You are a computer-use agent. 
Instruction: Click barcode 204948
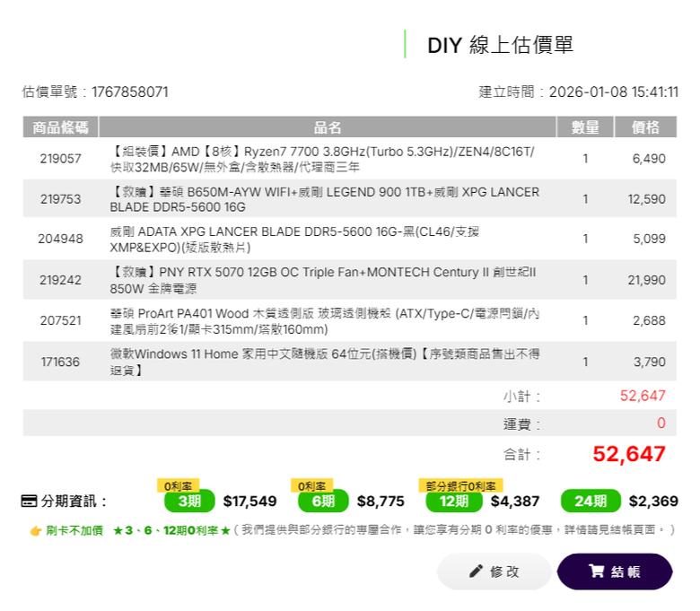pyautogui.click(x=61, y=239)
